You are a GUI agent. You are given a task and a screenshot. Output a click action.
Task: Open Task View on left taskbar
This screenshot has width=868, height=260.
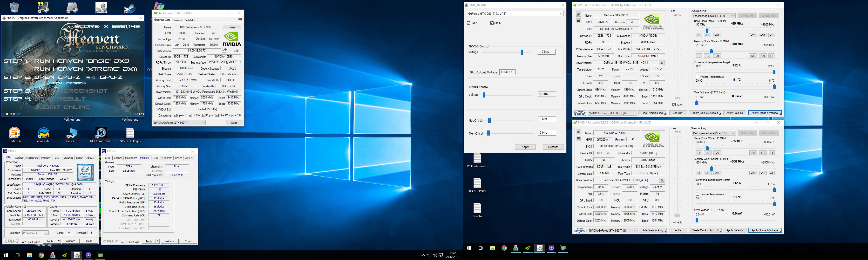(x=18, y=255)
